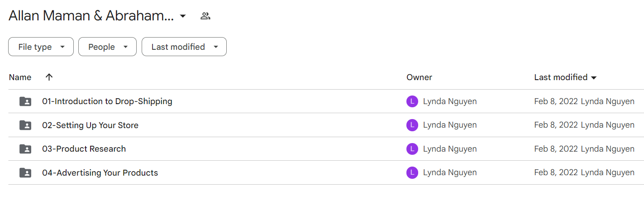
Task: Click the sort direction arrow next to Name
Action: tap(49, 77)
